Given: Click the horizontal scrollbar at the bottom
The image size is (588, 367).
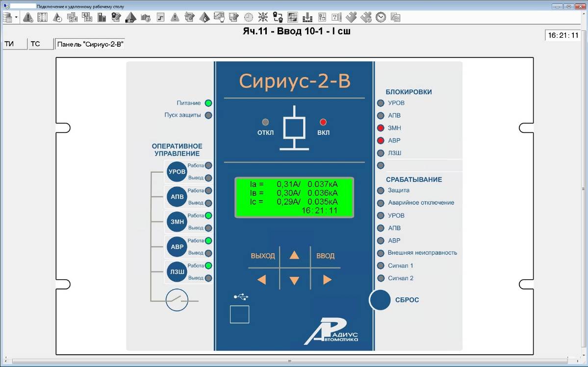Looking at the screenshot, I should pos(289,362).
